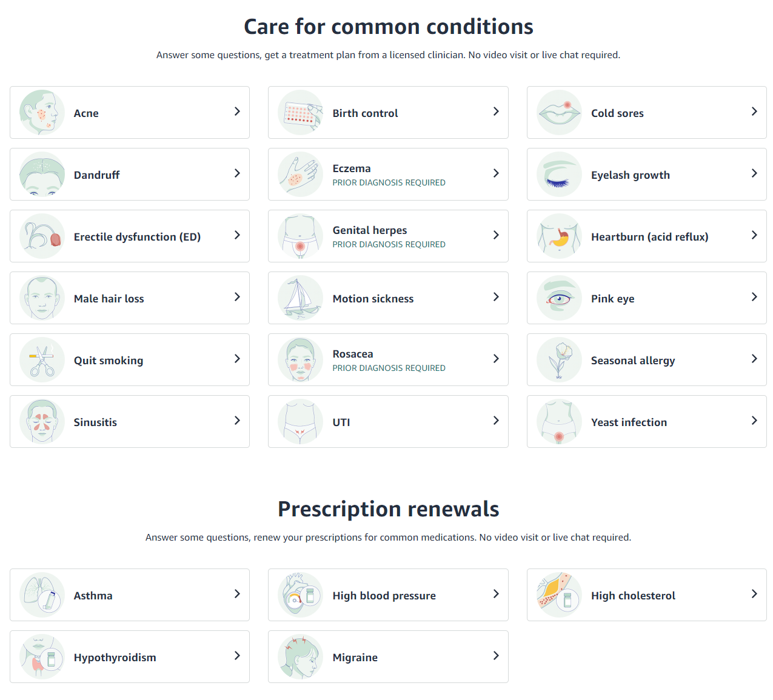Click the Acne face illustration icon

tap(42, 113)
